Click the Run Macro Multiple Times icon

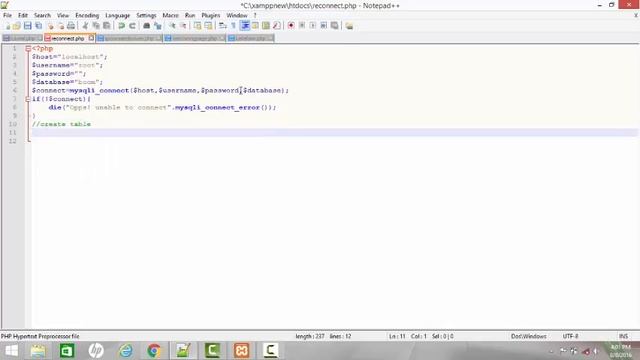click(323, 26)
